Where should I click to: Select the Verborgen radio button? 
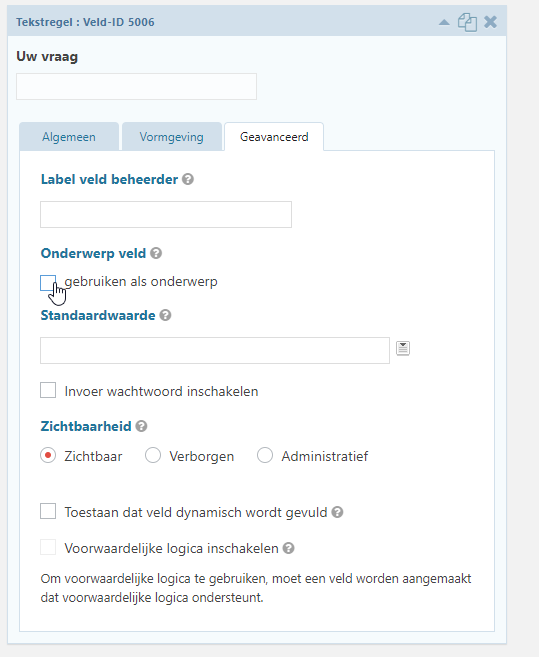[153, 455]
